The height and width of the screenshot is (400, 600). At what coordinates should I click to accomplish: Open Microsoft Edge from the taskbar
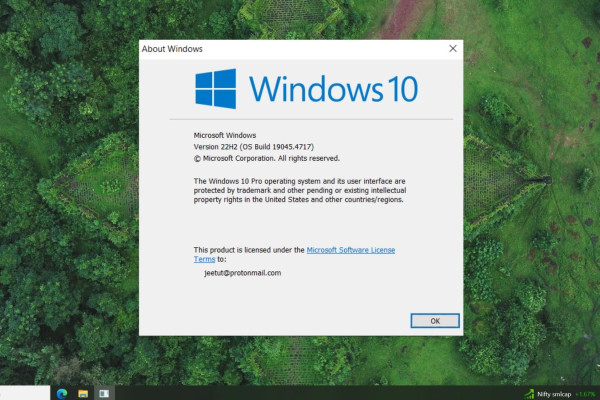[62, 393]
